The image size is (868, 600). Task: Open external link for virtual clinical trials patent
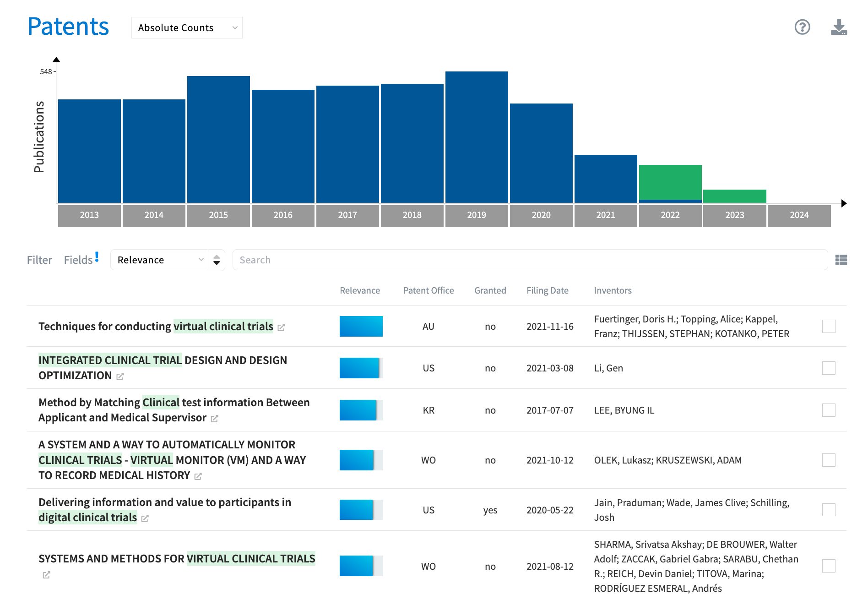point(282,327)
